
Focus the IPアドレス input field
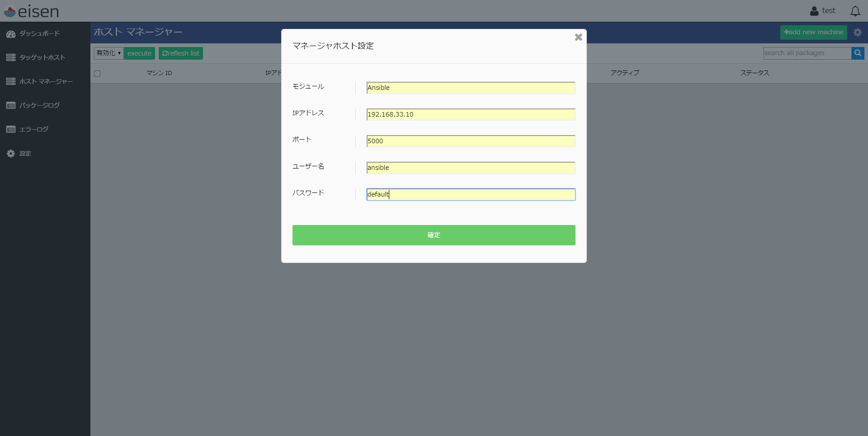[x=471, y=114]
